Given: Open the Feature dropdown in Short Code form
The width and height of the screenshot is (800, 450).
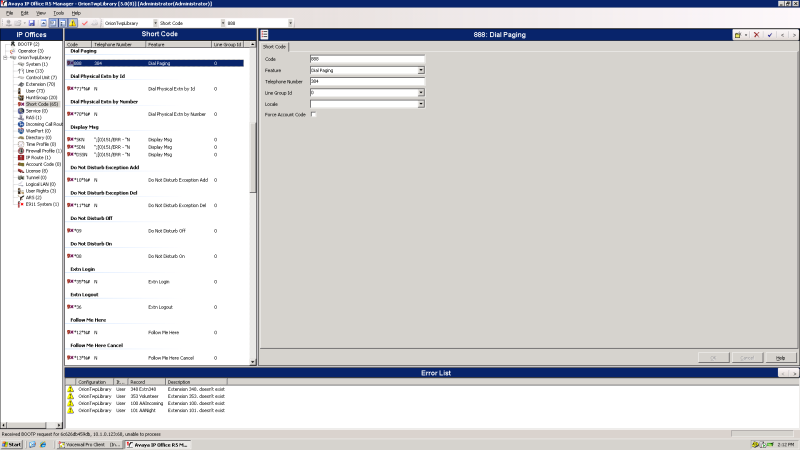Looking at the screenshot, I should coord(421,70).
